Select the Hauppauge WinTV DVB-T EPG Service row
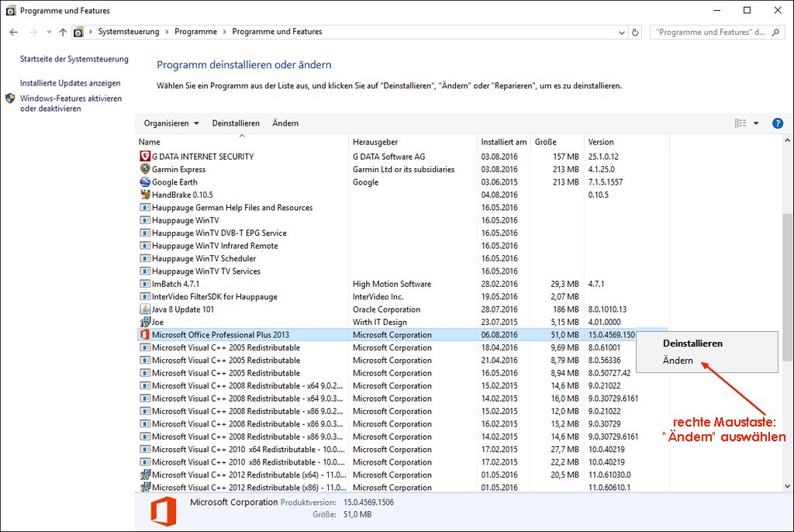 (x=402, y=233)
